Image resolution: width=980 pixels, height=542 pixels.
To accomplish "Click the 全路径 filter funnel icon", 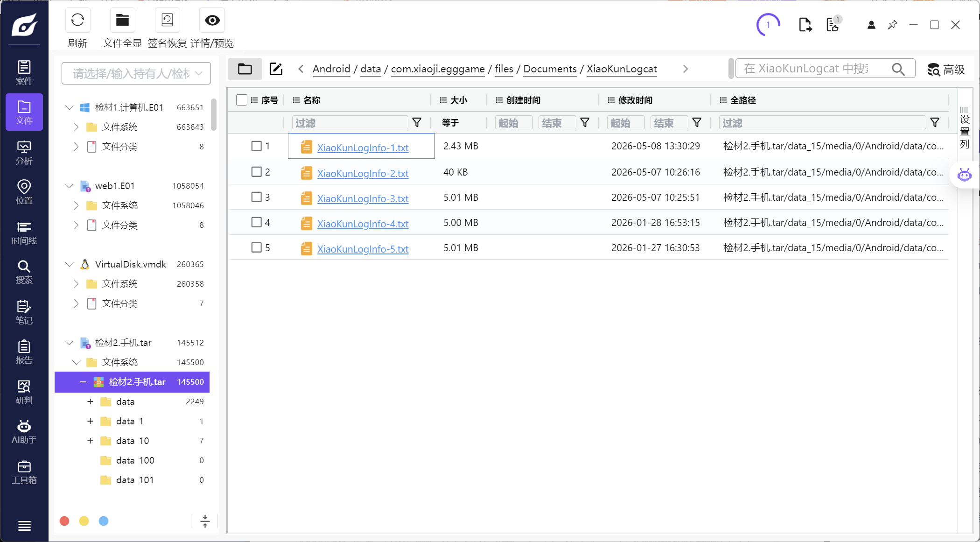I will click(935, 122).
